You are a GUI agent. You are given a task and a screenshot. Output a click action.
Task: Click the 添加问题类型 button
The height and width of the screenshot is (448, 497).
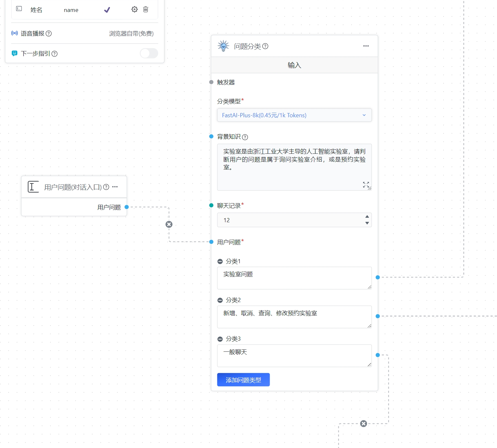243,380
